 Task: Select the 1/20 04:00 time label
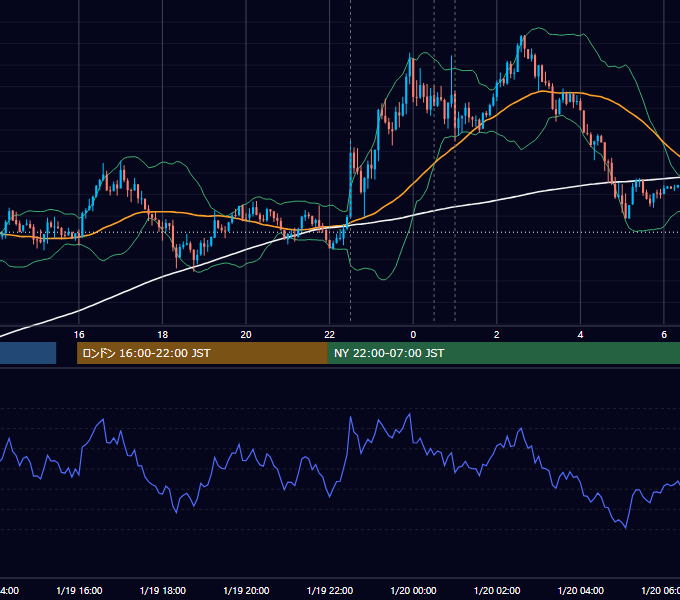click(x=581, y=590)
